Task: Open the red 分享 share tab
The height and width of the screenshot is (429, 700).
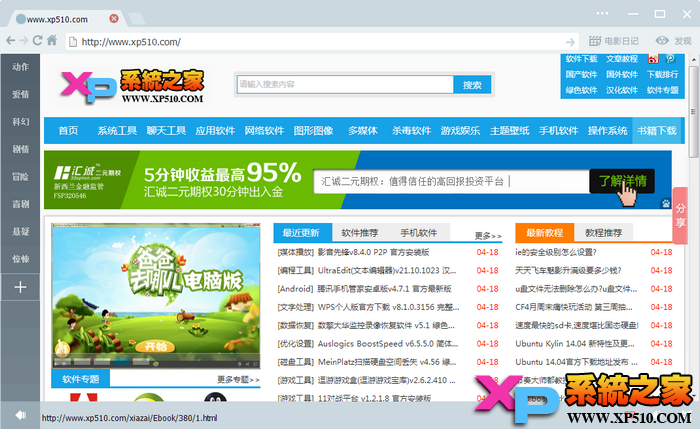Action: pyautogui.click(x=680, y=215)
